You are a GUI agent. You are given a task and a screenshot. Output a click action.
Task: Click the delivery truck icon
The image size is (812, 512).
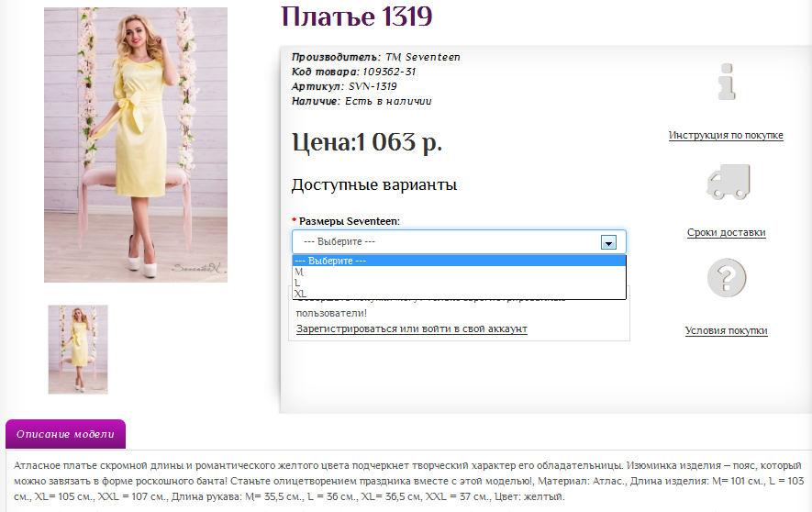(x=728, y=182)
